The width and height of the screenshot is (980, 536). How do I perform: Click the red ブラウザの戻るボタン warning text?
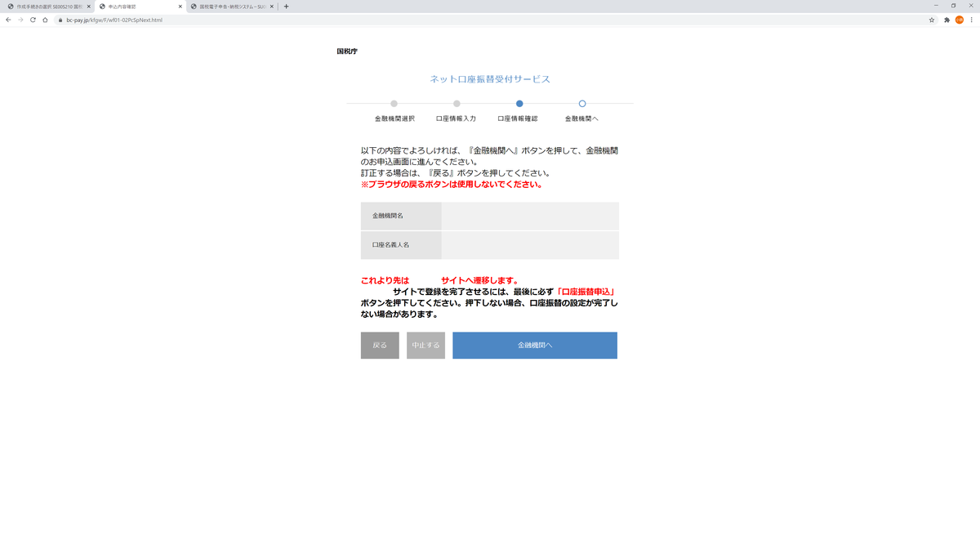pos(452,185)
